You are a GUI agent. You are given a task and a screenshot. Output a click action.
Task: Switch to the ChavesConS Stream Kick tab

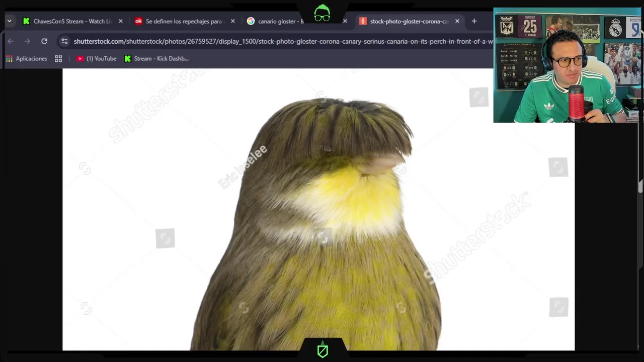click(73, 21)
